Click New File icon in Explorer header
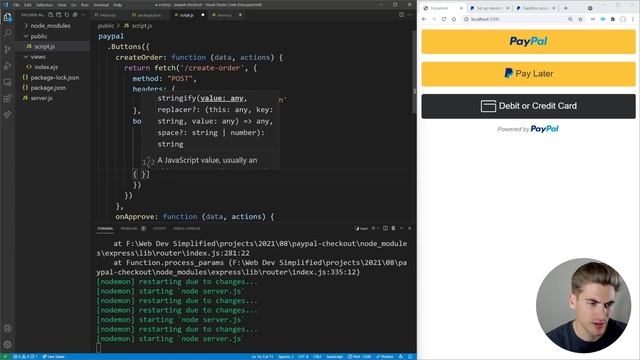 tap(51, 15)
